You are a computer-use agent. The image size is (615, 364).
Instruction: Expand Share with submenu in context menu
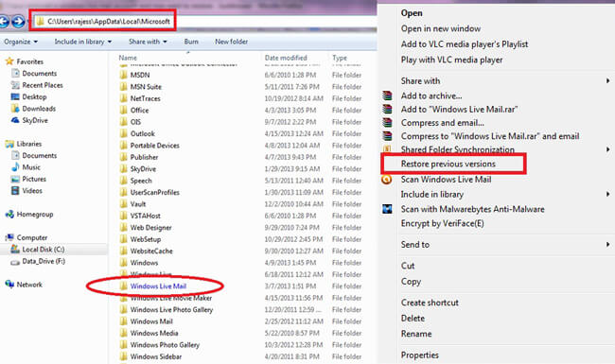(x=607, y=81)
